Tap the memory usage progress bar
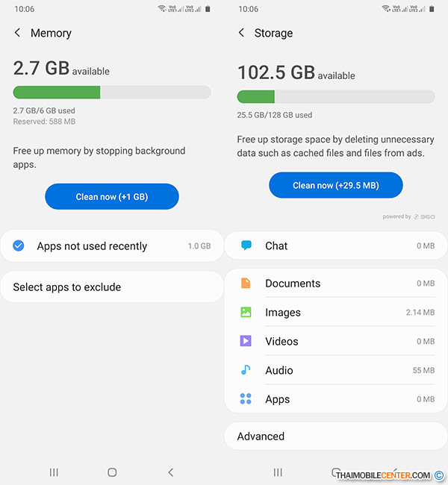The image size is (448, 485). point(112,93)
